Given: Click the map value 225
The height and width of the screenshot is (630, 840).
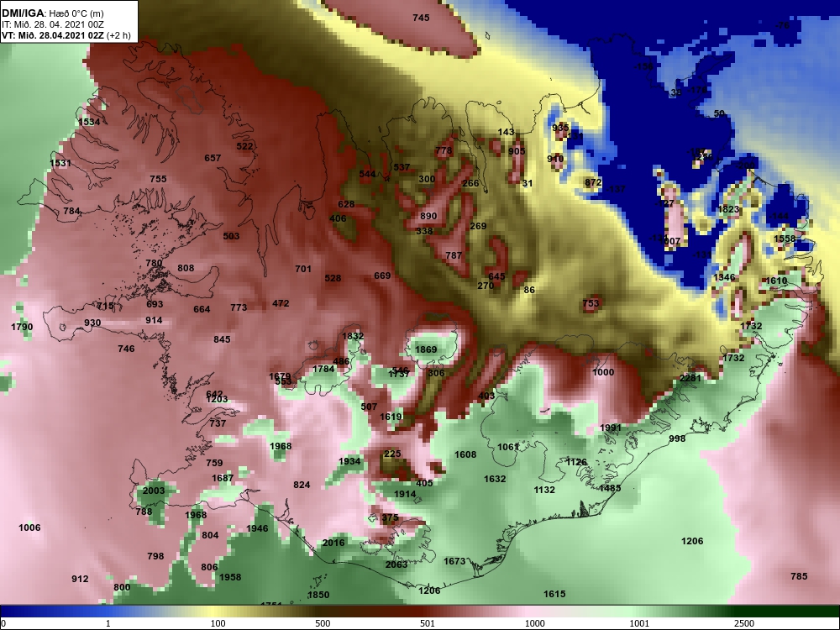Looking at the screenshot, I should pos(392,454).
